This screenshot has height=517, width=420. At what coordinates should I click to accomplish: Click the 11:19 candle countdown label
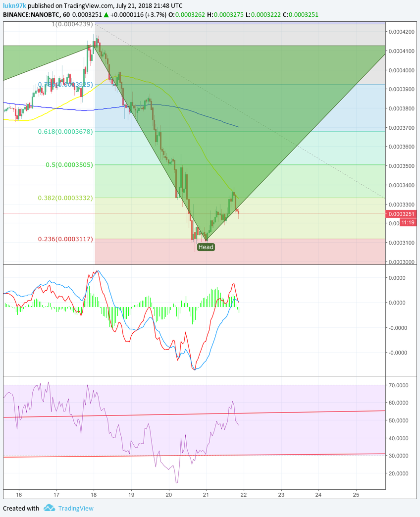[408, 222]
